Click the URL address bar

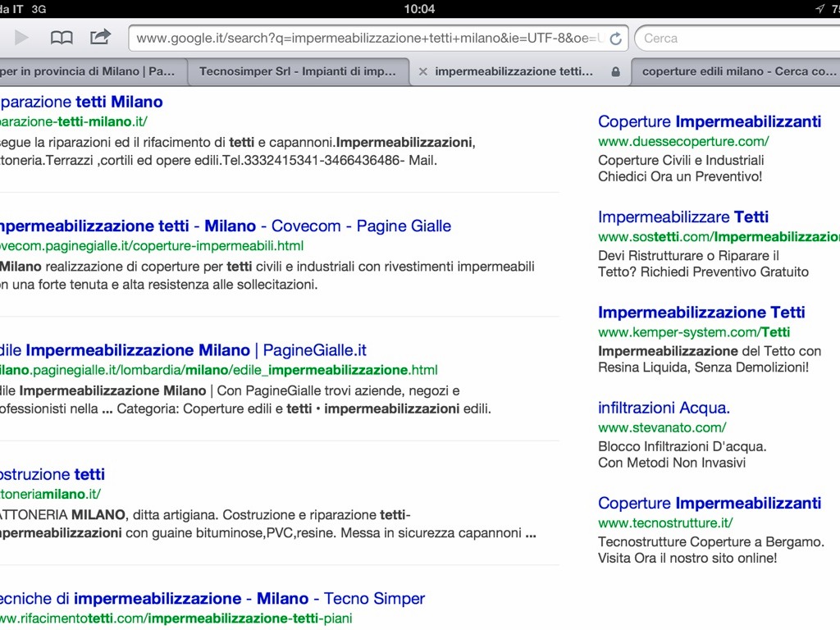(x=369, y=39)
